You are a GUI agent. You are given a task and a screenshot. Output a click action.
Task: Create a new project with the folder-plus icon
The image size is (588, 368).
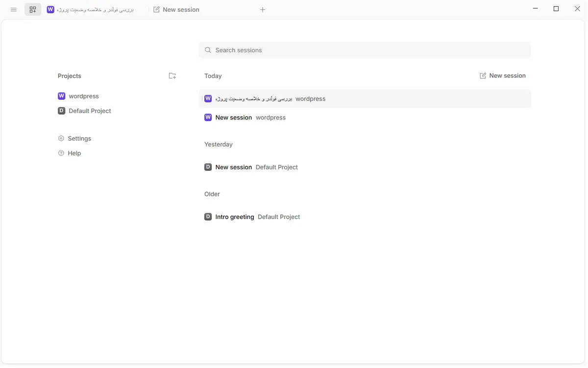click(172, 76)
